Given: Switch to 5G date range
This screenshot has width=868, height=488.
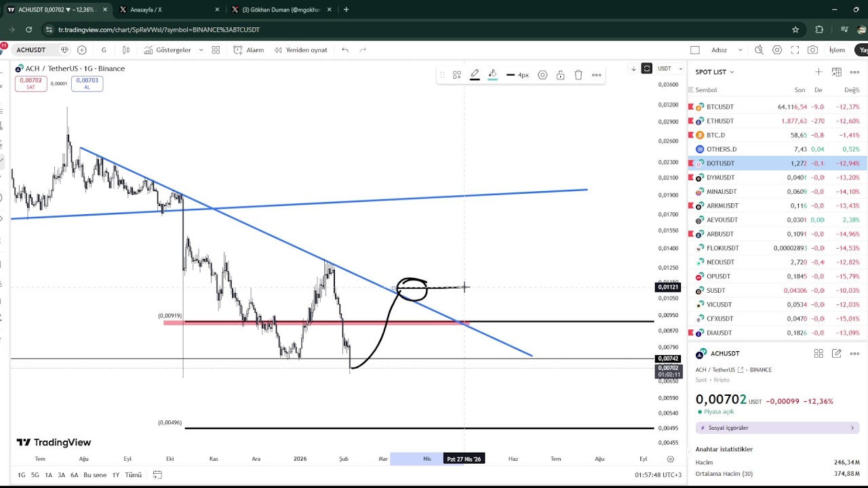Looking at the screenshot, I should tap(35, 475).
